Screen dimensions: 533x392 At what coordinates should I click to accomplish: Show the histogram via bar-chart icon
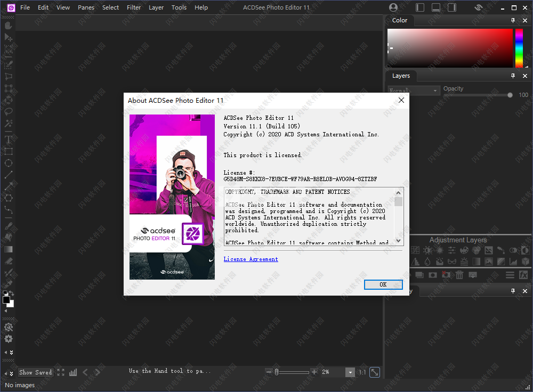(73, 372)
